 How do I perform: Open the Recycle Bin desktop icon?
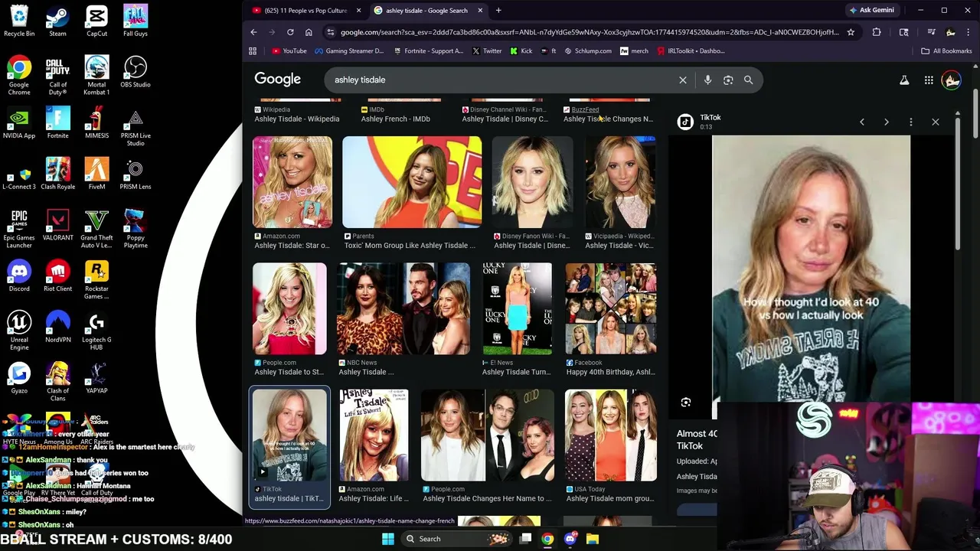tap(19, 21)
